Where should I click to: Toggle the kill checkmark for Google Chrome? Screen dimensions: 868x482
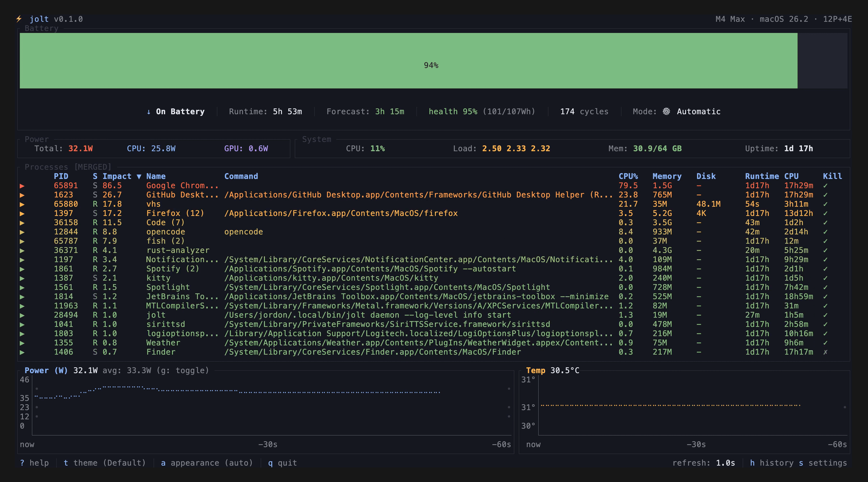pos(826,185)
